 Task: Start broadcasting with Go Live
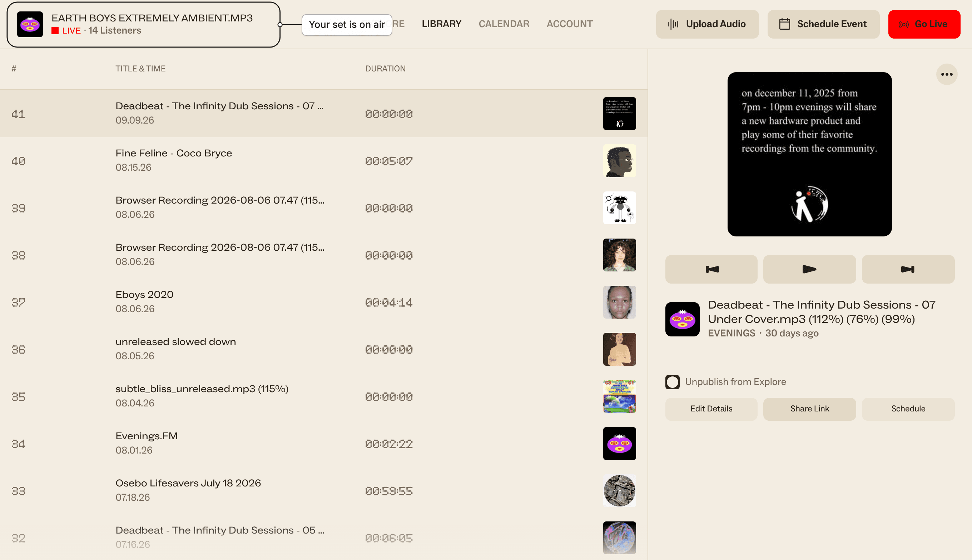click(x=924, y=24)
